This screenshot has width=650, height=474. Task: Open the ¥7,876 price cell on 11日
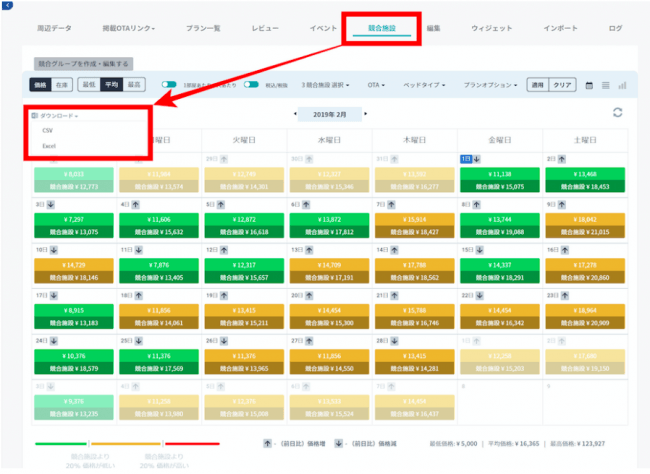pos(159,271)
